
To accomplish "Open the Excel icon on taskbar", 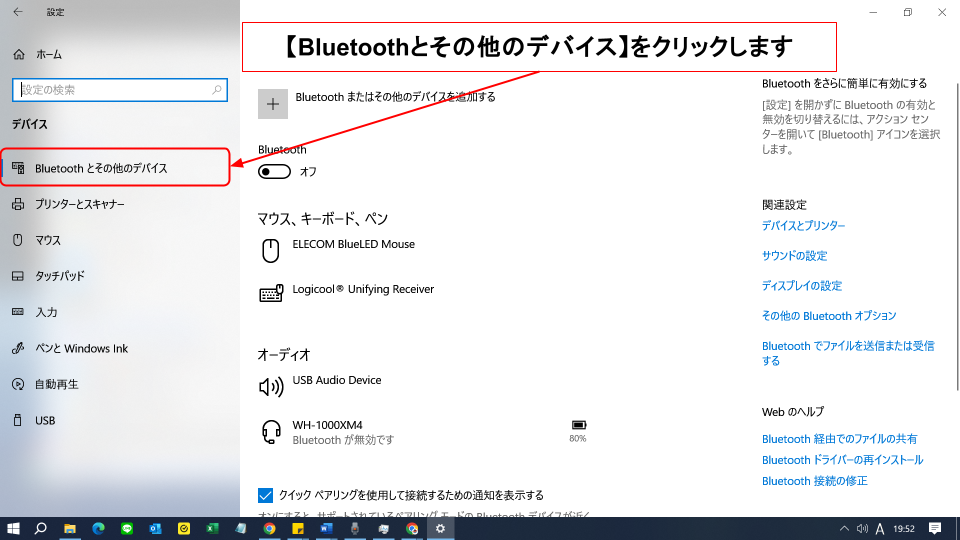I will 212,528.
